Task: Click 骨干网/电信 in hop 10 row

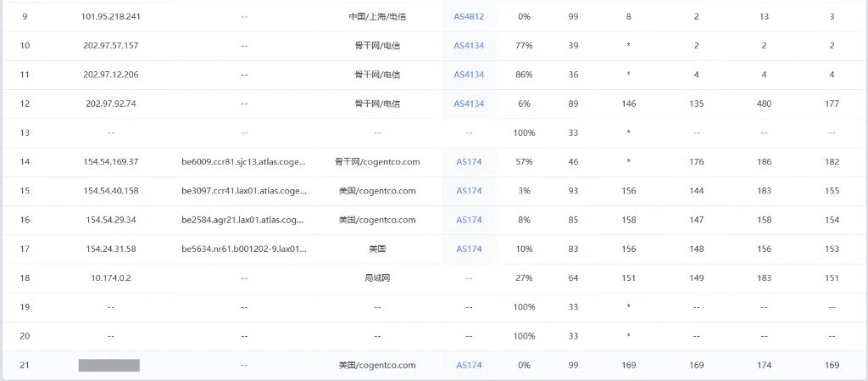Action: click(x=377, y=46)
